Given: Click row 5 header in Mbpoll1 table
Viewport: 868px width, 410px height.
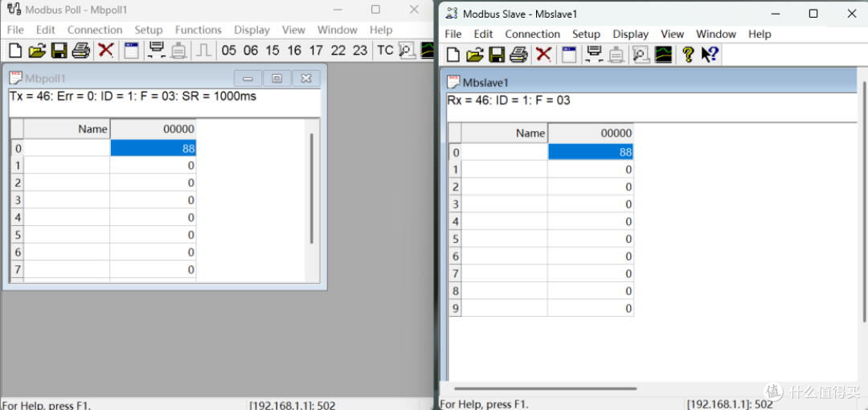Looking at the screenshot, I should pos(17,235).
